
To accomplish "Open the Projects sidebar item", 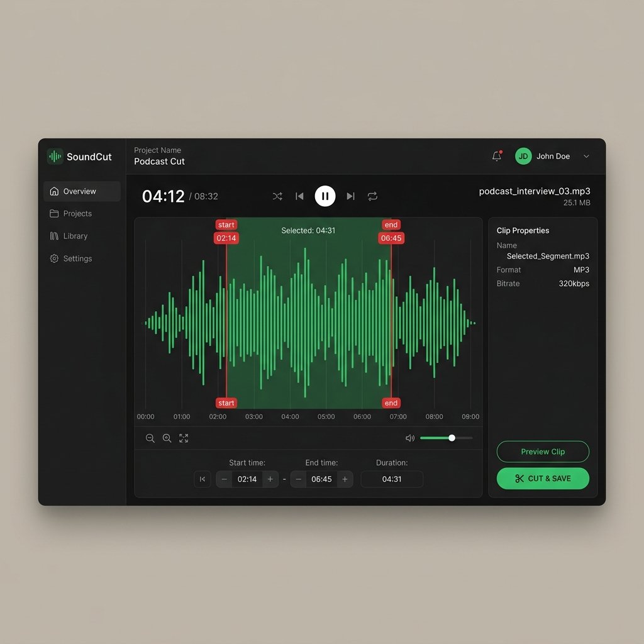I will 82,214.
